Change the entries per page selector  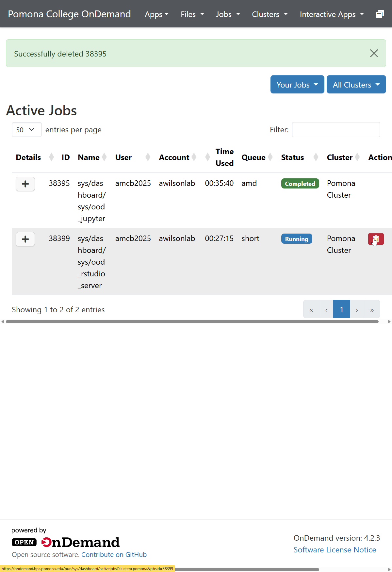point(26,130)
